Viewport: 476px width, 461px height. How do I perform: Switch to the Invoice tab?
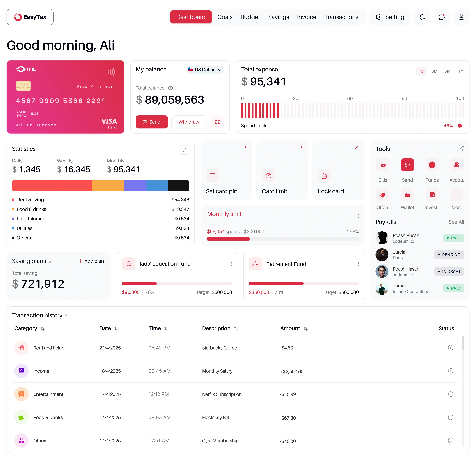(306, 17)
